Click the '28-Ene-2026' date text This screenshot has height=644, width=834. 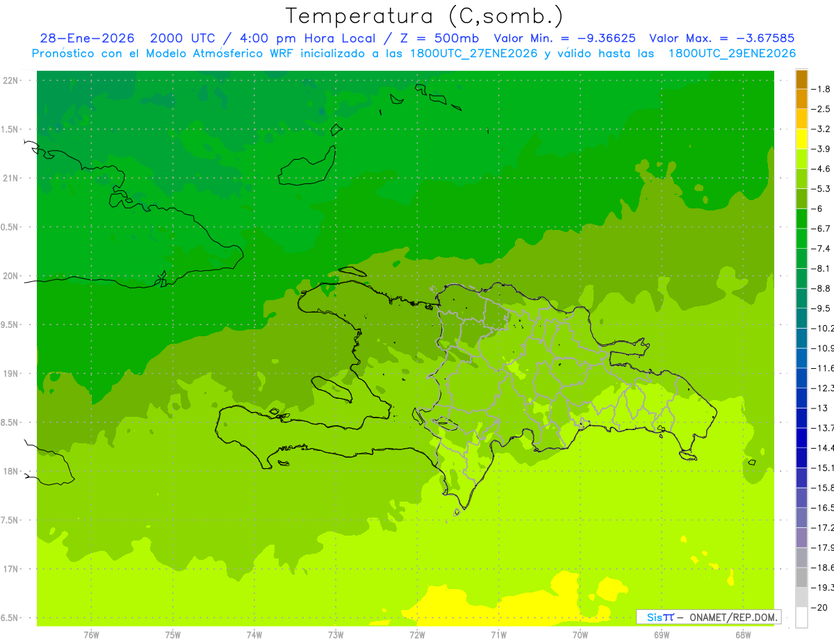click(87, 38)
